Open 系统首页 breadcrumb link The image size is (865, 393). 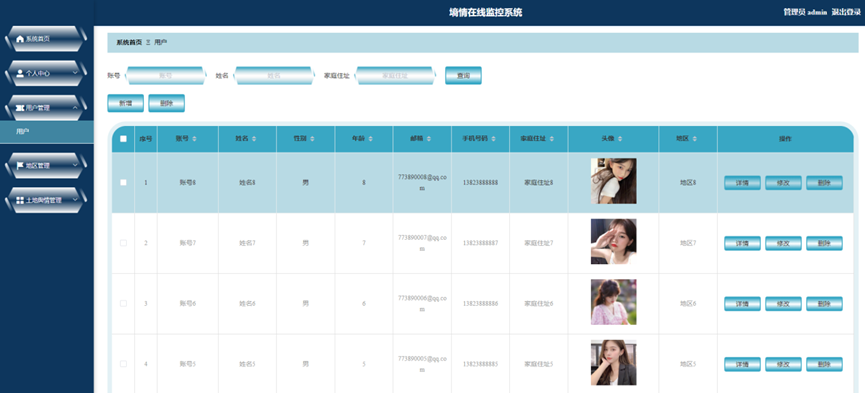129,42
